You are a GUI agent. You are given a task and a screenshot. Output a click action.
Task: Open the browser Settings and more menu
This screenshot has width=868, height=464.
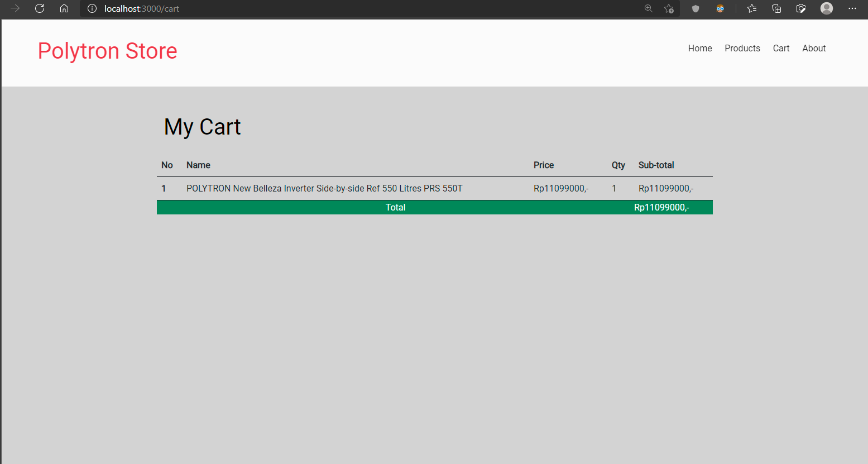(x=852, y=8)
